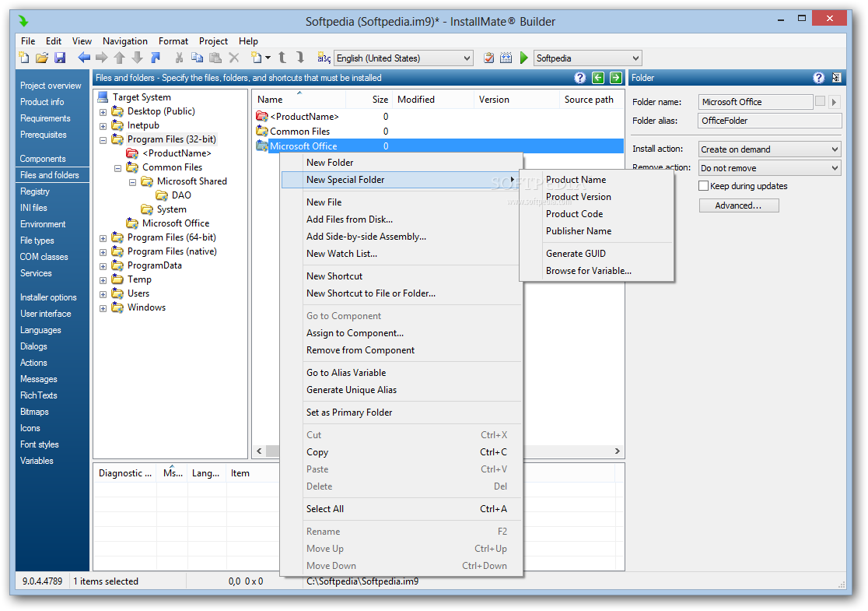The image size is (868, 611).
Task: Click the Delete X toolbar icon
Action: pos(233,58)
